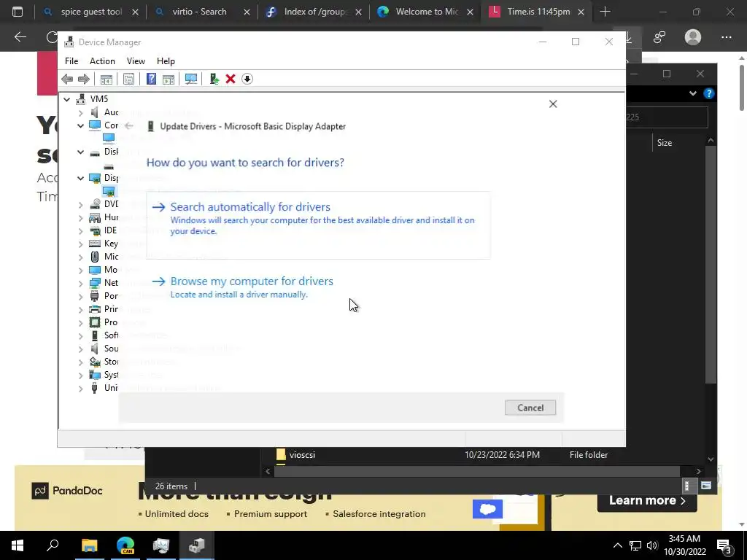Expand the System devices category
Screen dimensions: 747x560
pyautogui.click(x=80, y=376)
